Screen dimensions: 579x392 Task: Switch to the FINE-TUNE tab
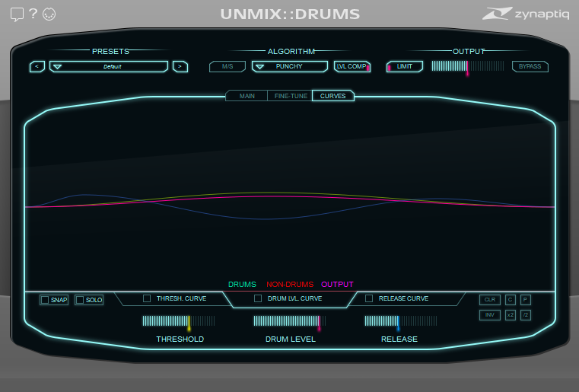[291, 96]
